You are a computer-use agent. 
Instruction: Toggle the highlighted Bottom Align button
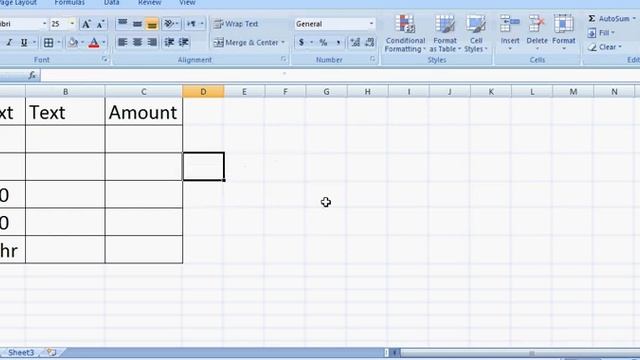152,24
